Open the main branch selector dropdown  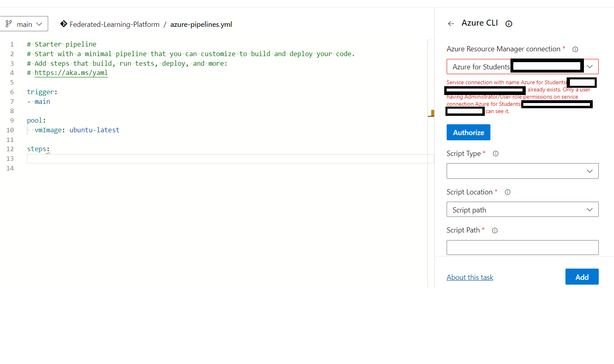click(39, 24)
